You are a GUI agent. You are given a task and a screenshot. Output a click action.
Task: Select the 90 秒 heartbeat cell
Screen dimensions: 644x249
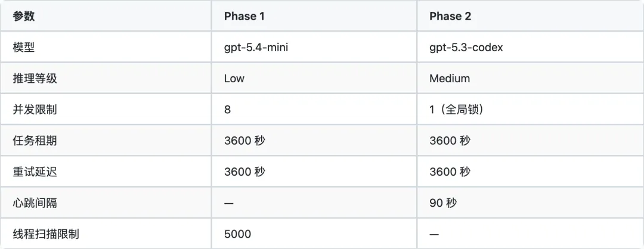click(443, 203)
